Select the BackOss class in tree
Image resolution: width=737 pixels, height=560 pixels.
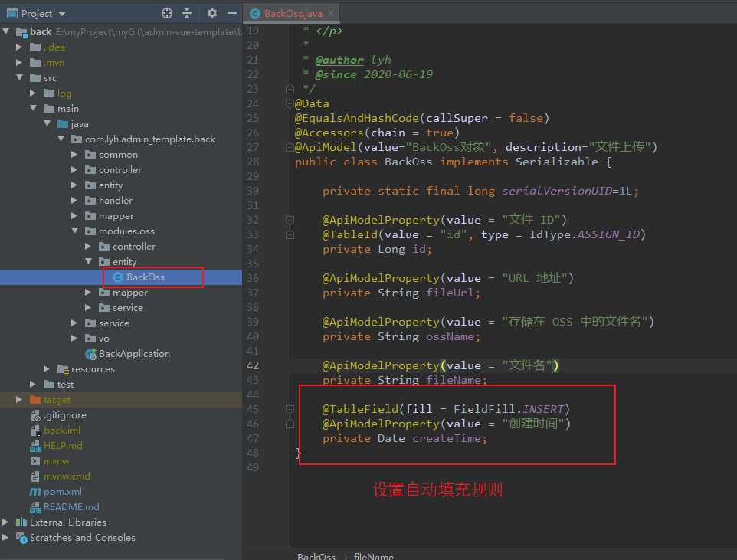(x=146, y=277)
